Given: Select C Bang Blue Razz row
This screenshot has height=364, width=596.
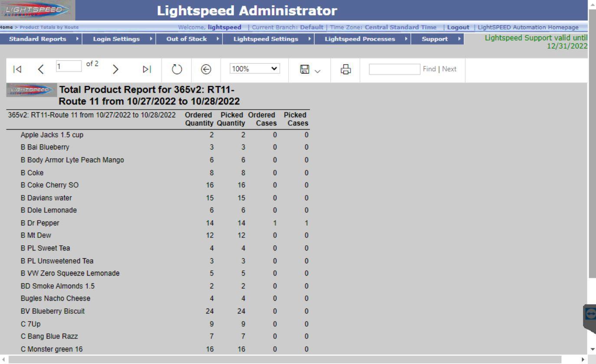Looking at the screenshot, I should coord(158,336).
